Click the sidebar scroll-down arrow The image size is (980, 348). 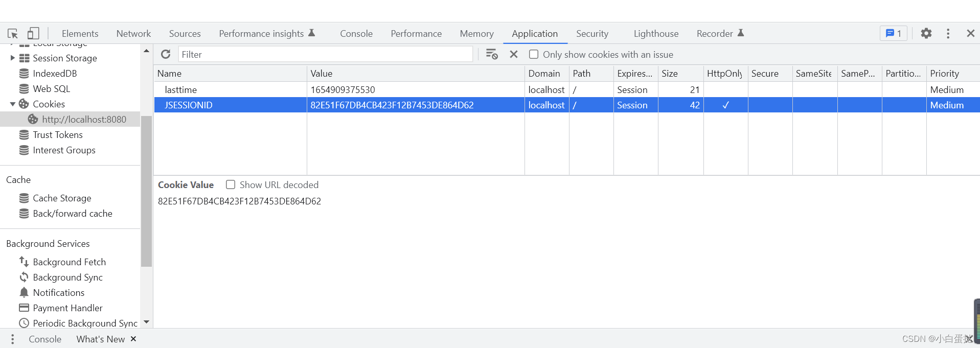(146, 322)
